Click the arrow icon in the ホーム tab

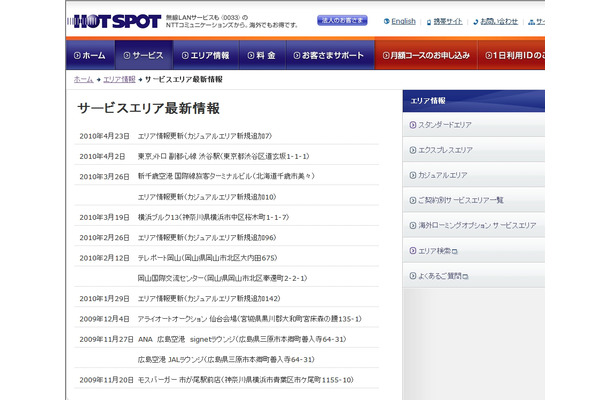(77, 55)
